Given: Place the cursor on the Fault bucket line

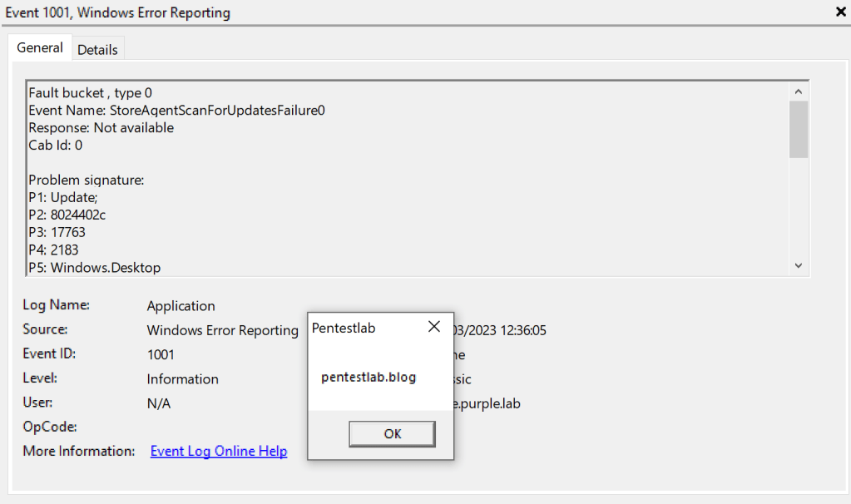Looking at the screenshot, I should tap(90, 93).
